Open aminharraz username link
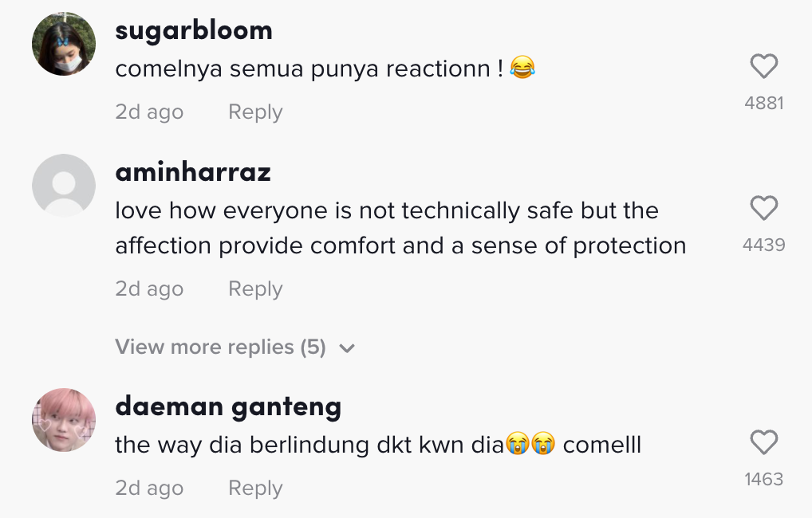 193,171
